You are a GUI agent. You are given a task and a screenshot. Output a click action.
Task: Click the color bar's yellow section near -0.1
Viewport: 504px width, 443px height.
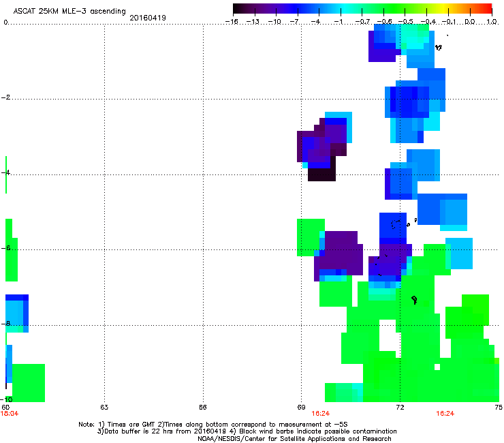[x=445, y=9]
